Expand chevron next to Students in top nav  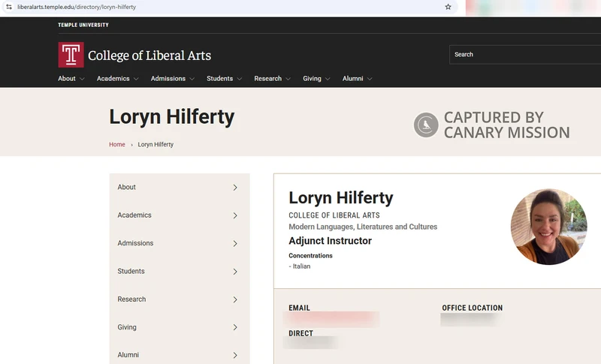click(240, 79)
